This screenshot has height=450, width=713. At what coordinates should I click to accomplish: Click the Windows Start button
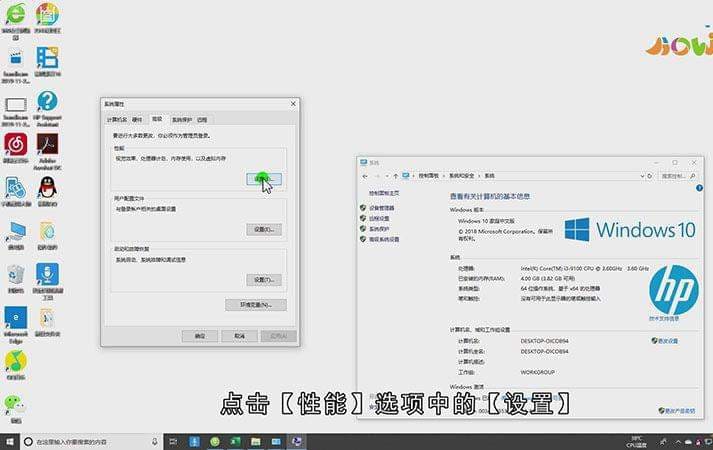tap(10, 441)
